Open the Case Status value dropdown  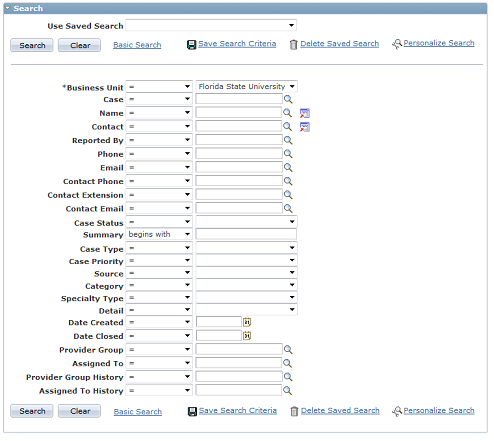tap(246, 222)
